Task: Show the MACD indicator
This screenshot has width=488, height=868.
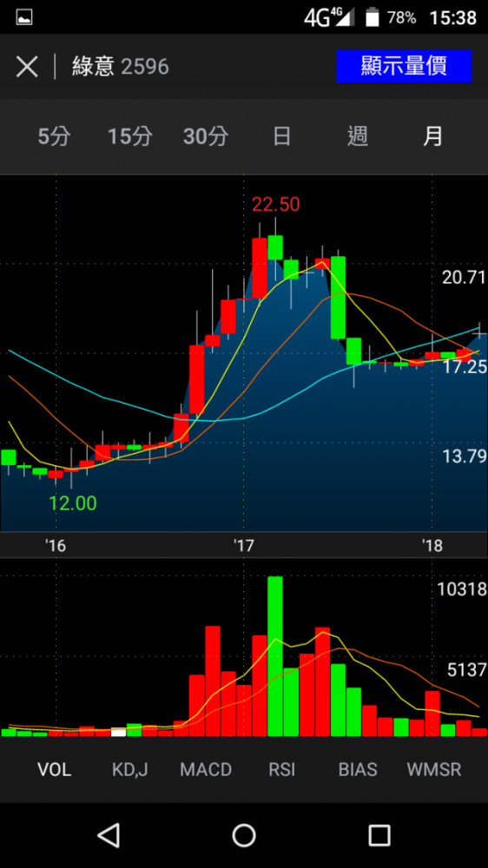Action: [206, 769]
